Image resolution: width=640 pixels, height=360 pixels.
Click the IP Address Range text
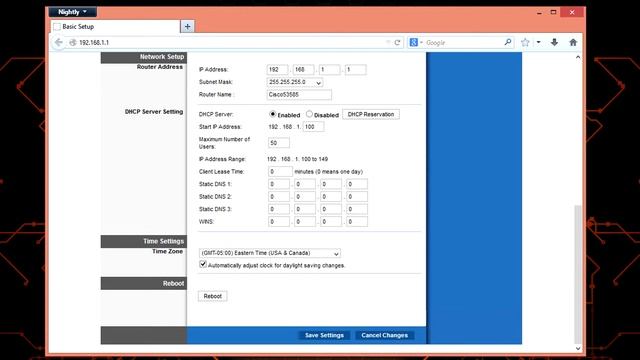tap(222, 159)
